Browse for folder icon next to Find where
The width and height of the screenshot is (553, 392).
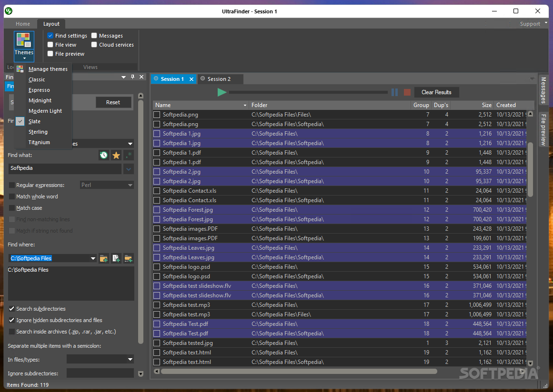pyautogui.click(x=104, y=258)
